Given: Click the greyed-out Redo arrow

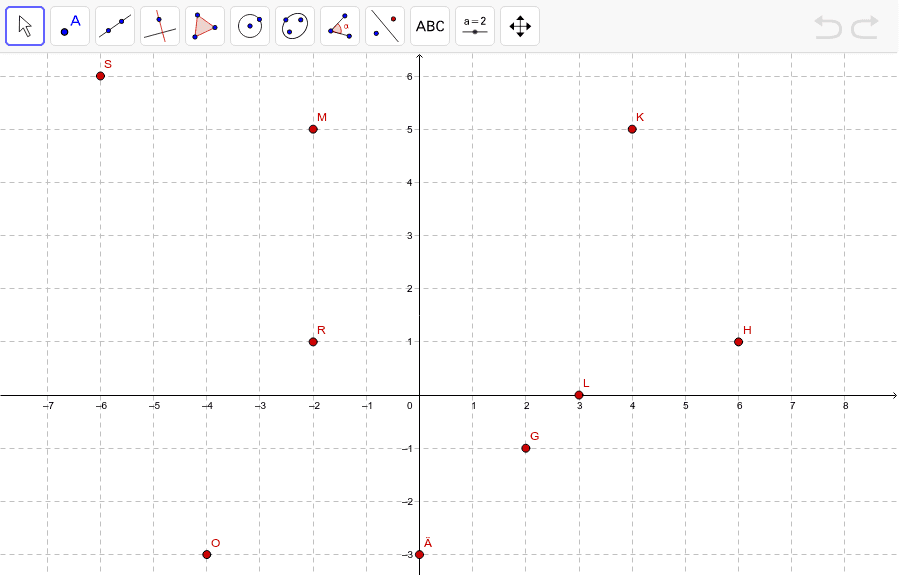Looking at the screenshot, I should 865,28.
